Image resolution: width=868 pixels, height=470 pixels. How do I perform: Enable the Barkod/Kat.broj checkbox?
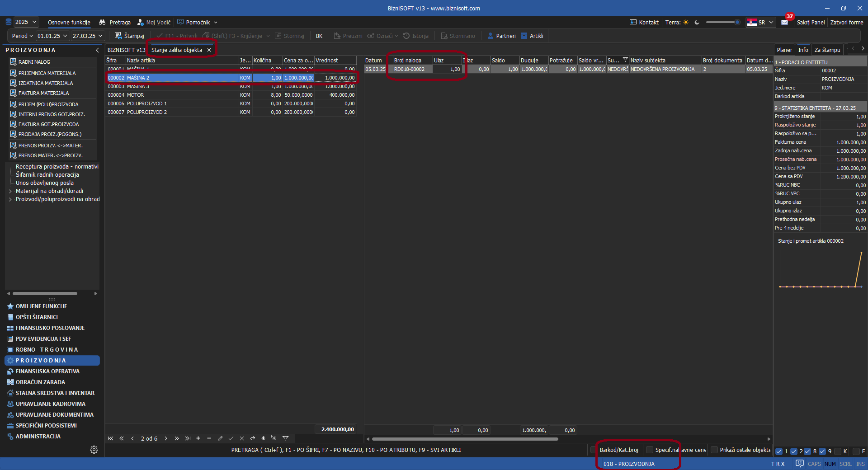click(x=594, y=450)
